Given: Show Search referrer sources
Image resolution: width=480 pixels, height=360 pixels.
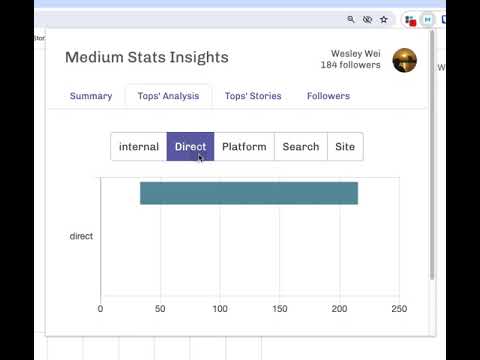Looking at the screenshot, I should coord(301,147).
